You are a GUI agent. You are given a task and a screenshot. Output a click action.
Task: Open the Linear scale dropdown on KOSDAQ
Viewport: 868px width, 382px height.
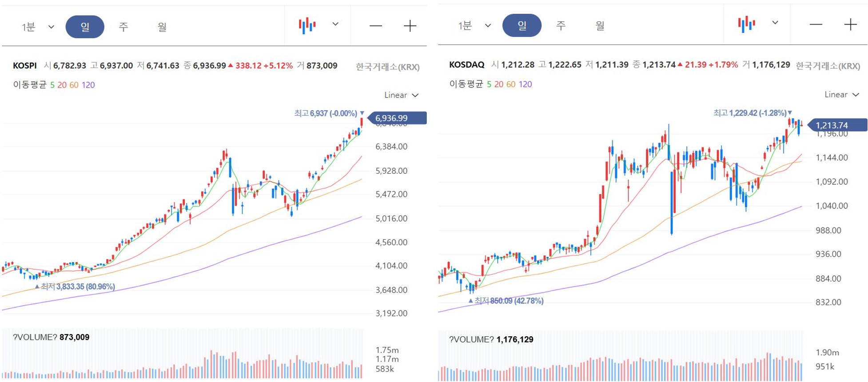pyautogui.click(x=842, y=95)
